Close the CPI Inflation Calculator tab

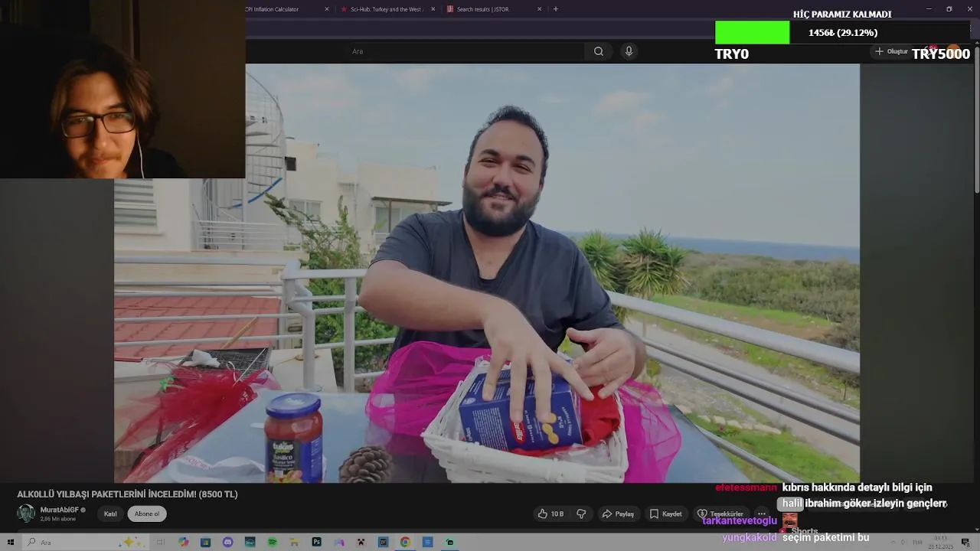click(327, 9)
